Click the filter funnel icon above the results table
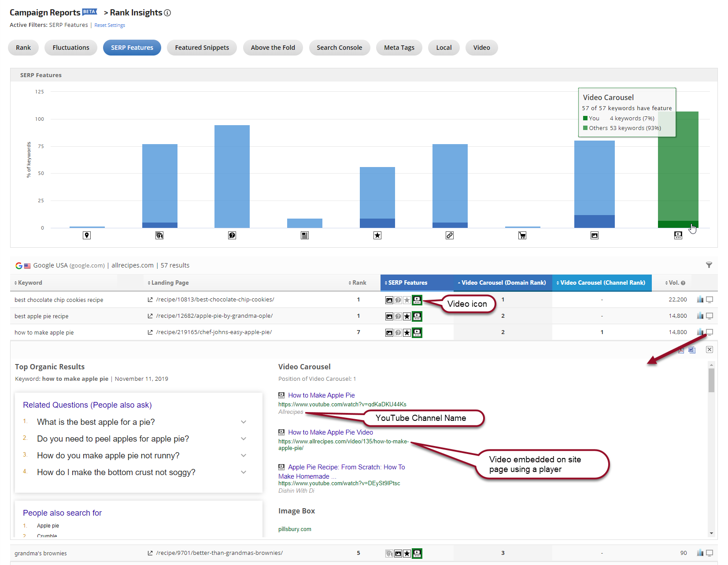Viewport: 728px width, 565px height. click(x=709, y=265)
